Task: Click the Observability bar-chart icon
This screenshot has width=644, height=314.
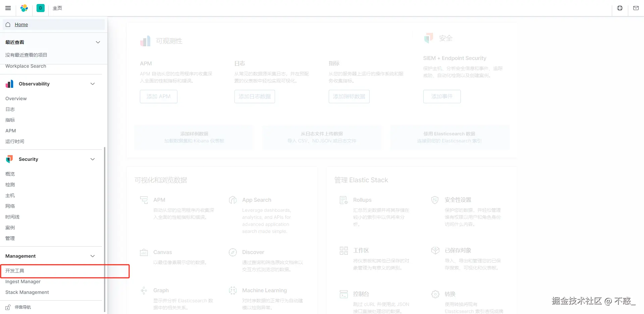Action: (9, 84)
